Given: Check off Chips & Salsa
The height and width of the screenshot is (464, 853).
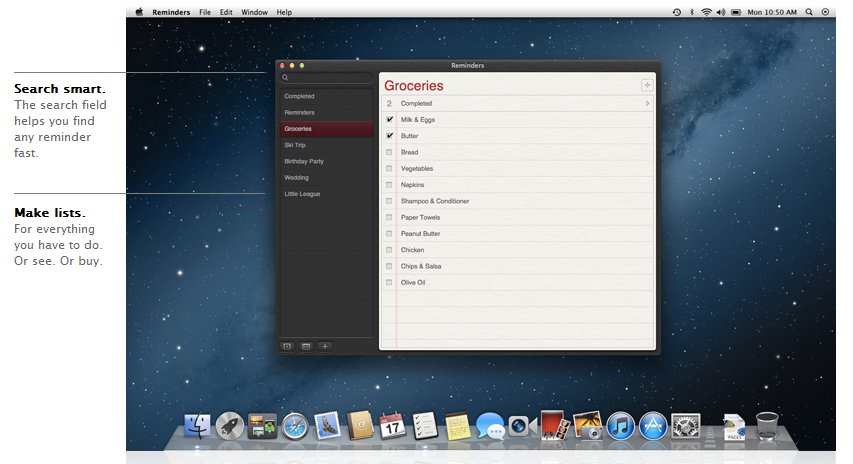Looking at the screenshot, I should [x=389, y=267].
